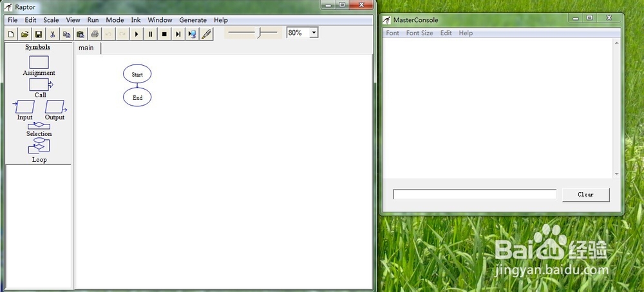Open the Mode menu

[115, 20]
